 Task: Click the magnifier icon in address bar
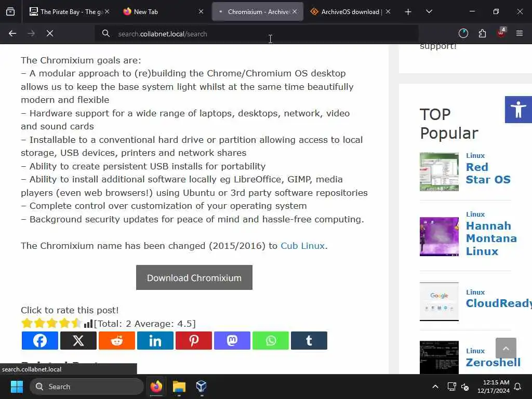pos(106,34)
